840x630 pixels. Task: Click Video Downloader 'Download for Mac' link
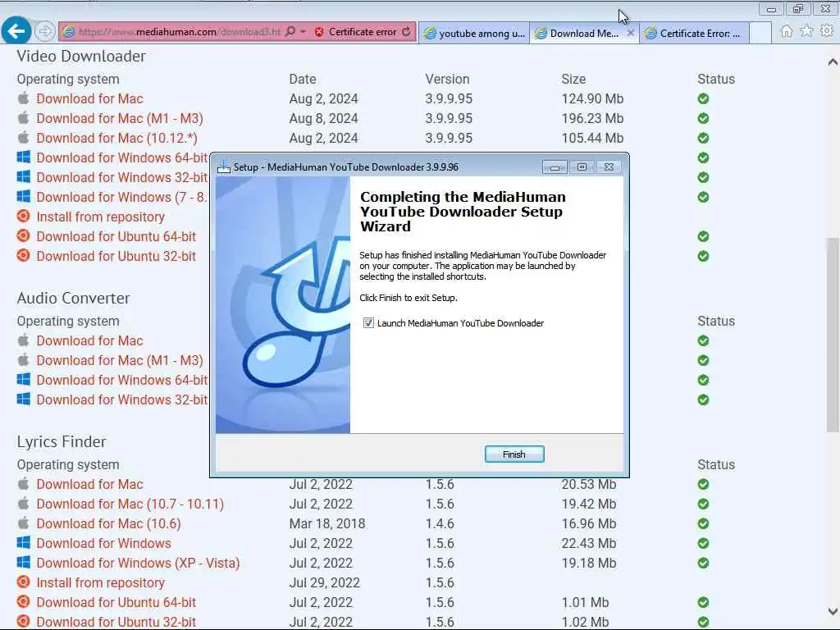(89, 99)
